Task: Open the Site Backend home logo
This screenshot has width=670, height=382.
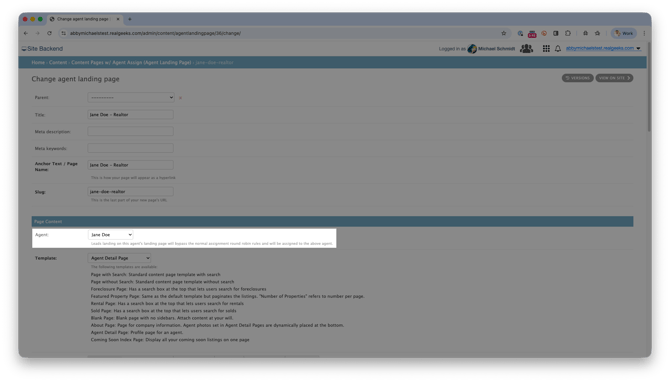Action: click(x=42, y=49)
